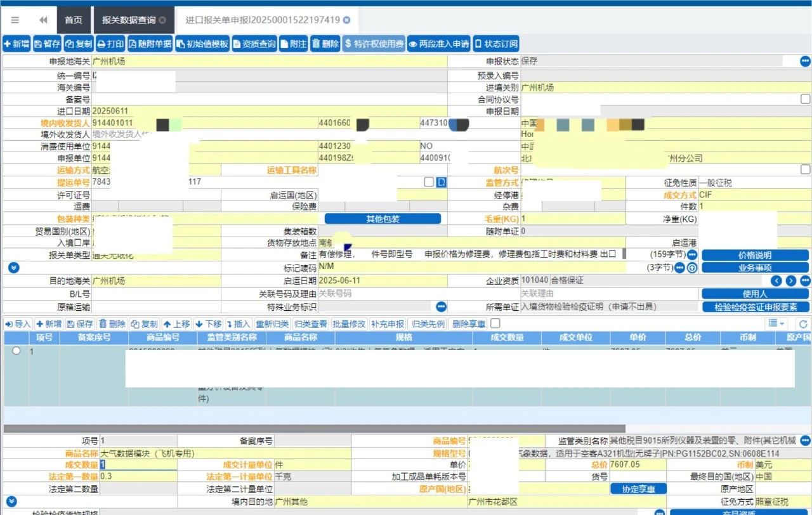Select the 初始值模板 template icon

[202, 44]
